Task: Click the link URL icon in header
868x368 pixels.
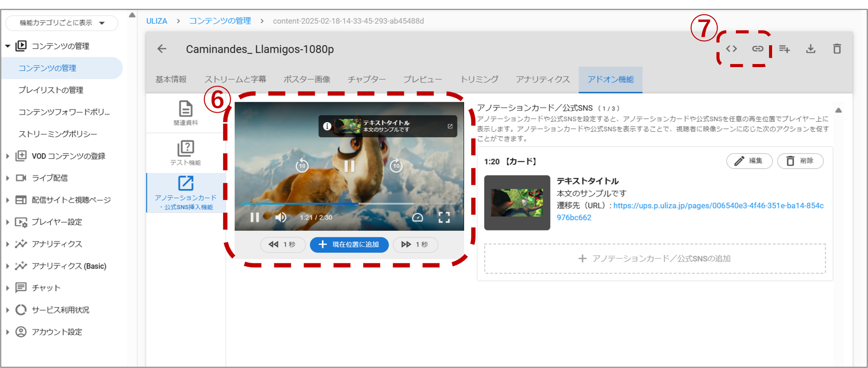Action: (x=758, y=49)
